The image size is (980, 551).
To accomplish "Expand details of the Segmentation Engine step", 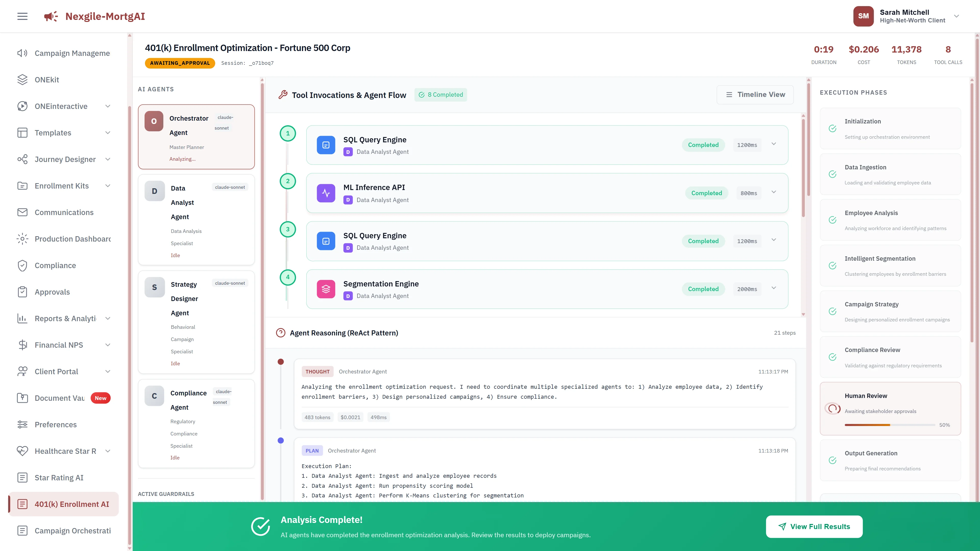I will [x=774, y=288].
